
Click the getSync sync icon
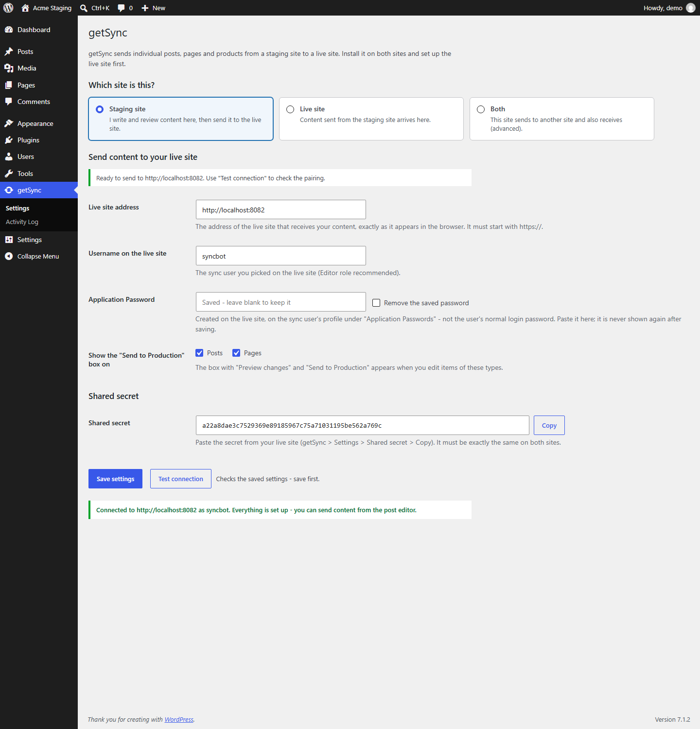click(9, 190)
